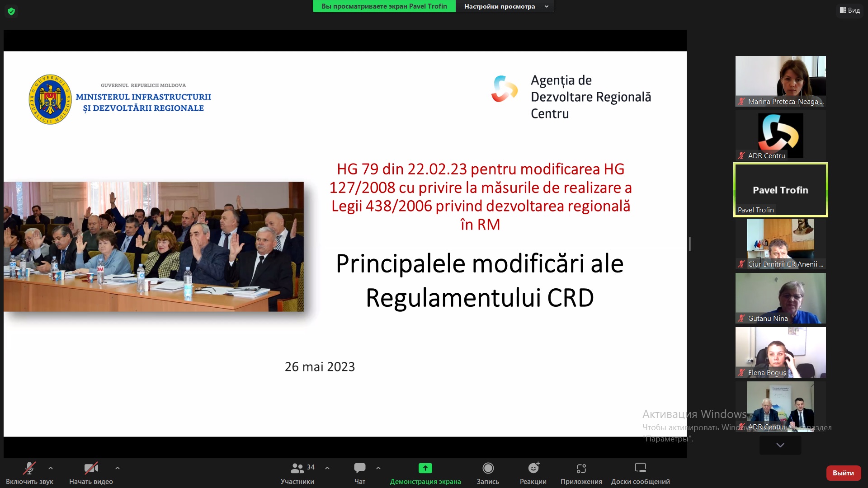Expand video options arrow next to camera
Image resolution: width=868 pixels, height=488 pixels.
118,468
